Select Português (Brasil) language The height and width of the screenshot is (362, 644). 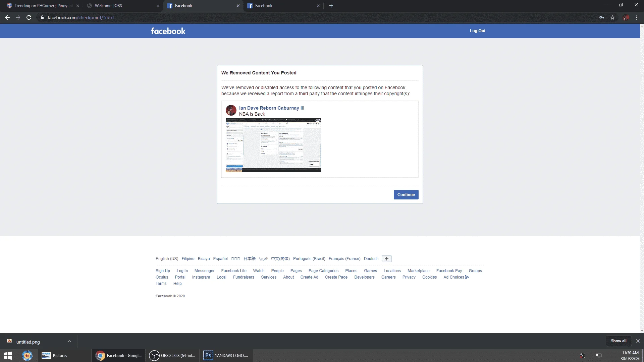309,259
